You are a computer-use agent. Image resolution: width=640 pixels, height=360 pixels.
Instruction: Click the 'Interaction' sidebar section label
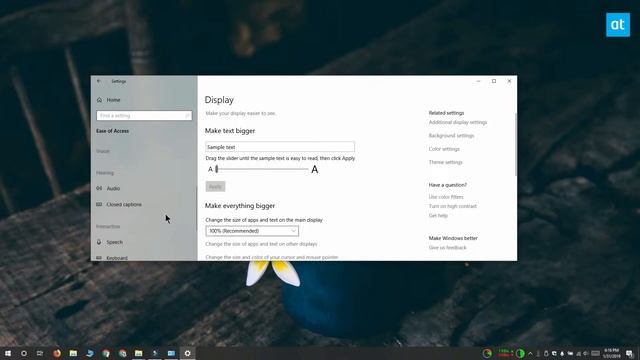click(x=108, y=227)
